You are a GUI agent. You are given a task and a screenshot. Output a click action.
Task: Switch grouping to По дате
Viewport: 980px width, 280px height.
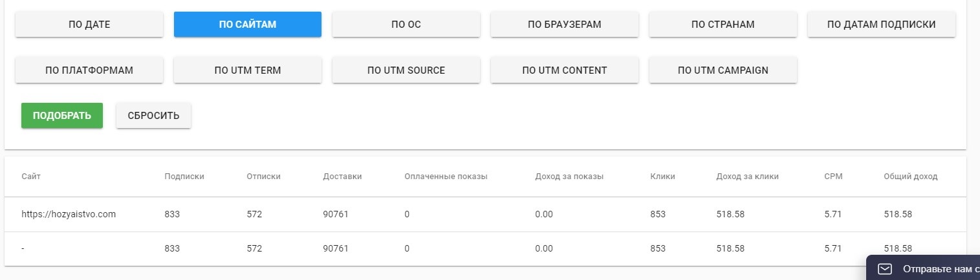(89, 25)
